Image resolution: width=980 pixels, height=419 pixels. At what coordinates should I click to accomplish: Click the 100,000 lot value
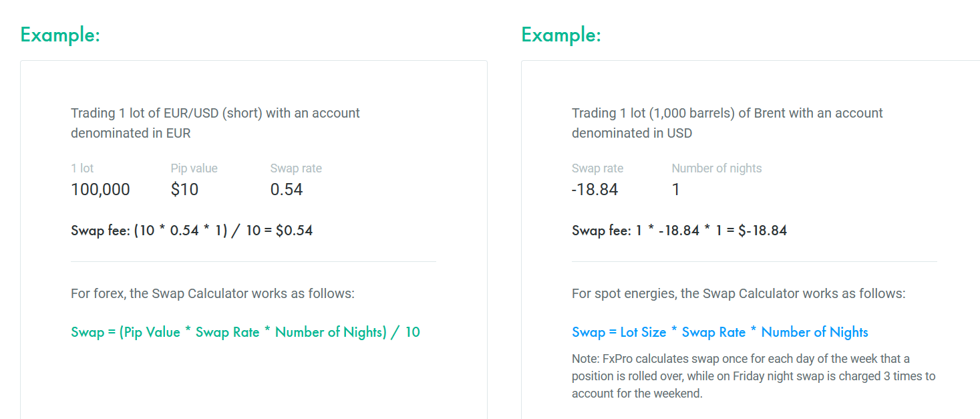click(x=100, y=190)
